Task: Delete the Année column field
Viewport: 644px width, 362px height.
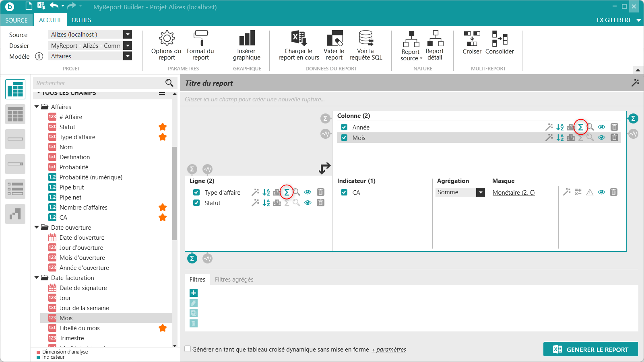Action: [x=614, y=127]
